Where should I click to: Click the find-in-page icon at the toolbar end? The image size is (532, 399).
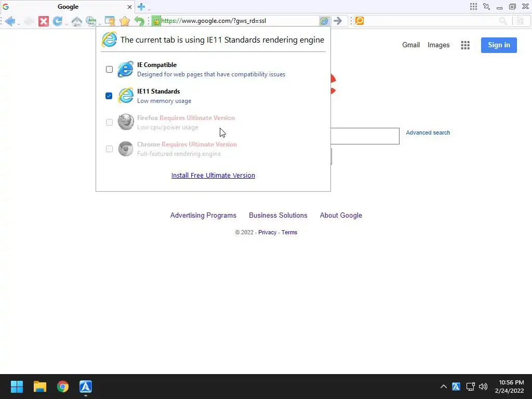pos(521,21)
